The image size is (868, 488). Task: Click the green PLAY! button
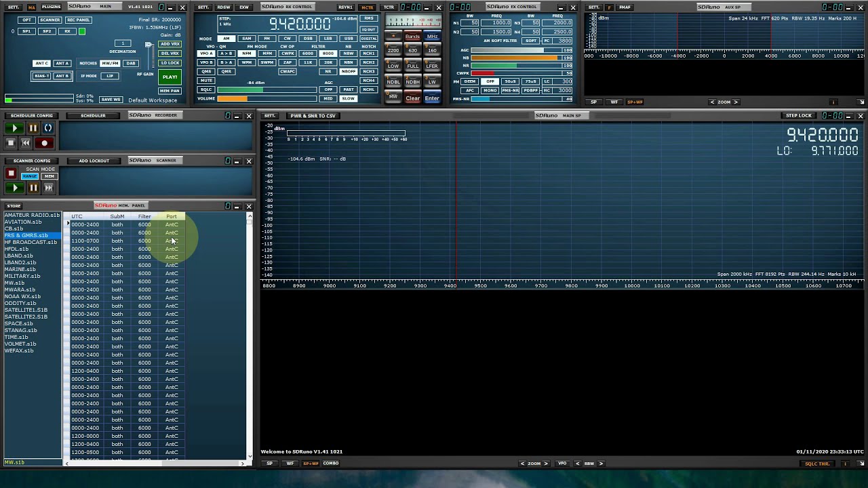coord(170,77)
